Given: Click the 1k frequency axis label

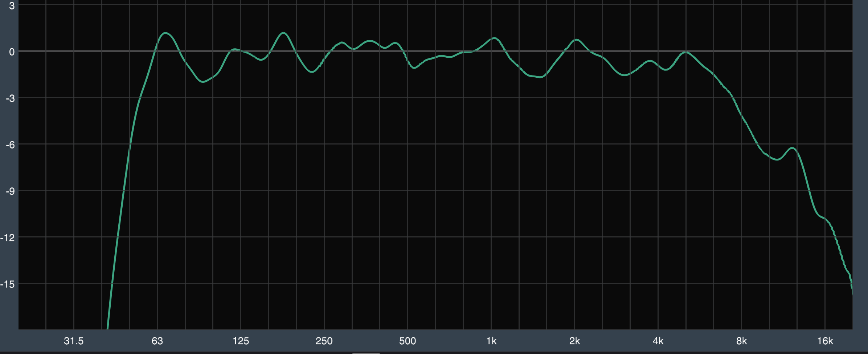Looking at the screenshot, I should (x=491, y=341).
